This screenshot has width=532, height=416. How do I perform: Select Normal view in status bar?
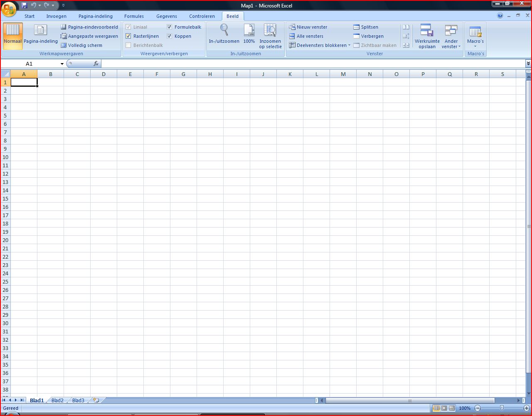click(x=436, y=408)
